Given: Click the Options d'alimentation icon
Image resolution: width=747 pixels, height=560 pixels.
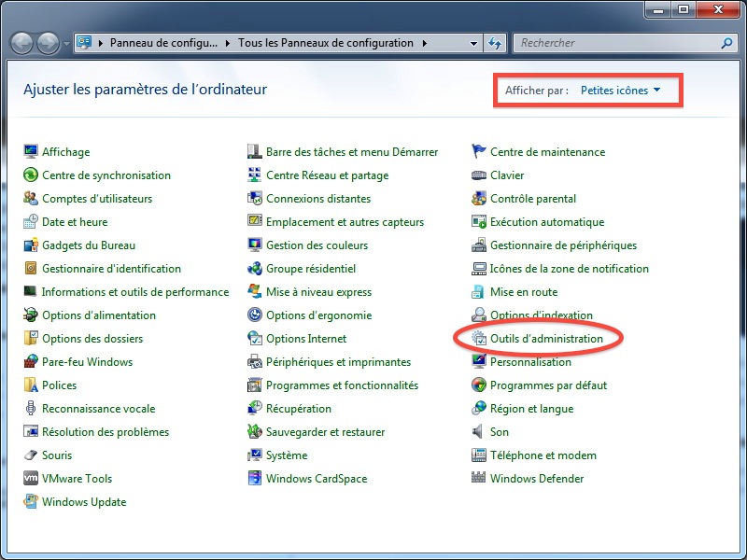Looking at the screenshot, I should tap(31, 315).
